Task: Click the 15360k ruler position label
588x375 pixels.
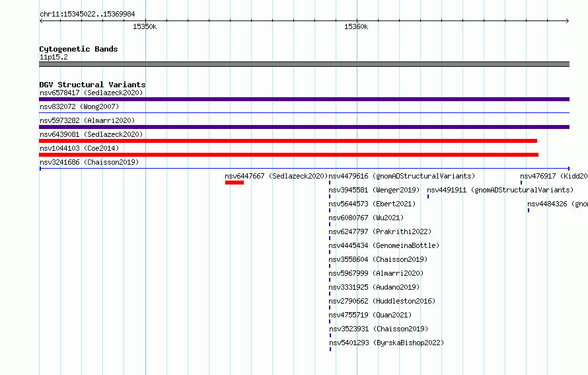Action: click(x=356, y=26)
